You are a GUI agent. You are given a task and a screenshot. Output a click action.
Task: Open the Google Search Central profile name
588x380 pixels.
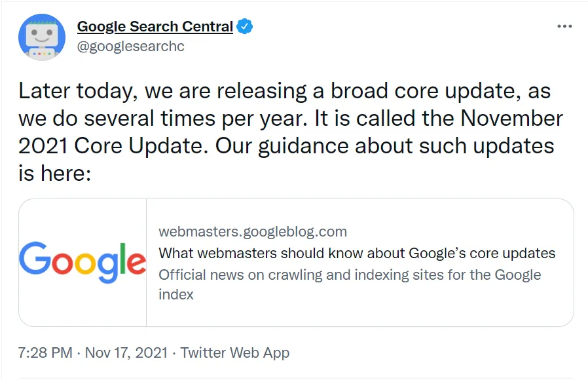(x=155, y=27)
